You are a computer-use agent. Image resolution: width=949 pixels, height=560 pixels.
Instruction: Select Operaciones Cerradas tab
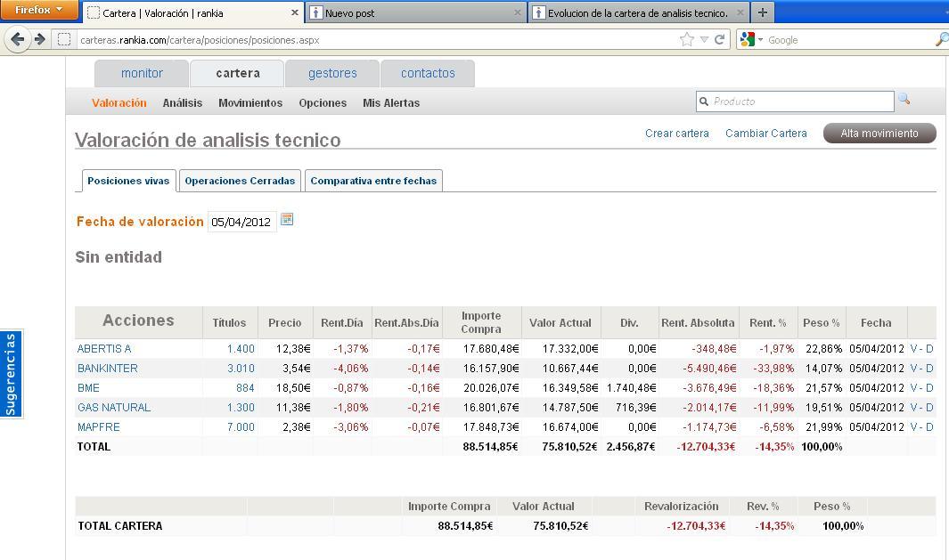click(240, 181)
